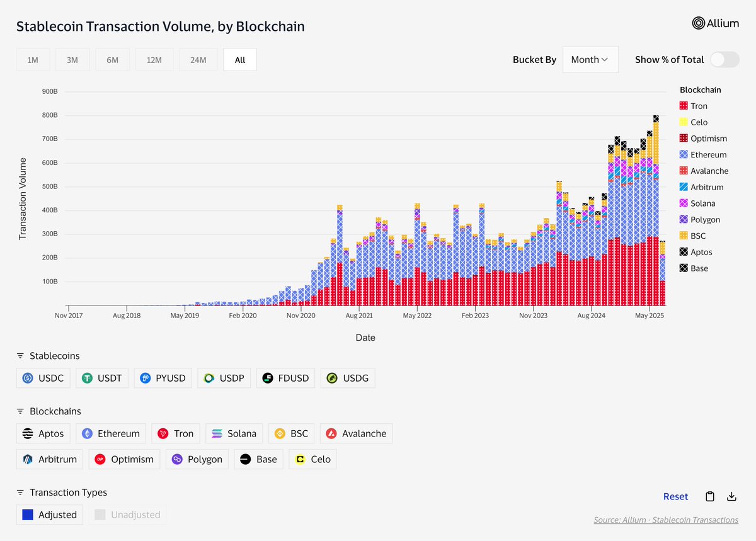Screen dimensions: 756x541
Task: Click the Nov 2020 x-axis label
Action: click(x=301, y=316)
